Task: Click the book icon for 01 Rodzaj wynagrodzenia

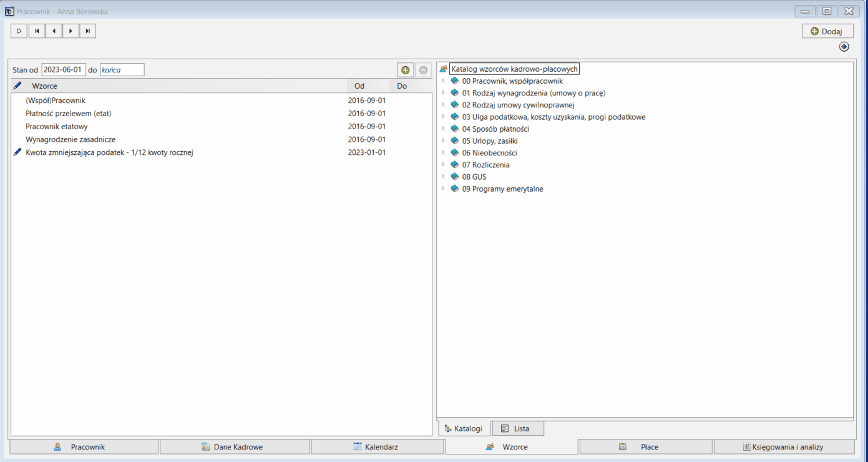Action: (454, 93)
